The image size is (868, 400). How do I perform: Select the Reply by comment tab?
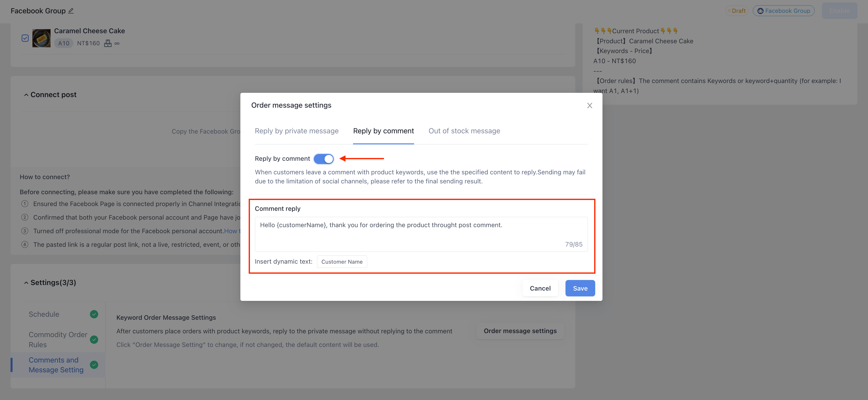383,131
